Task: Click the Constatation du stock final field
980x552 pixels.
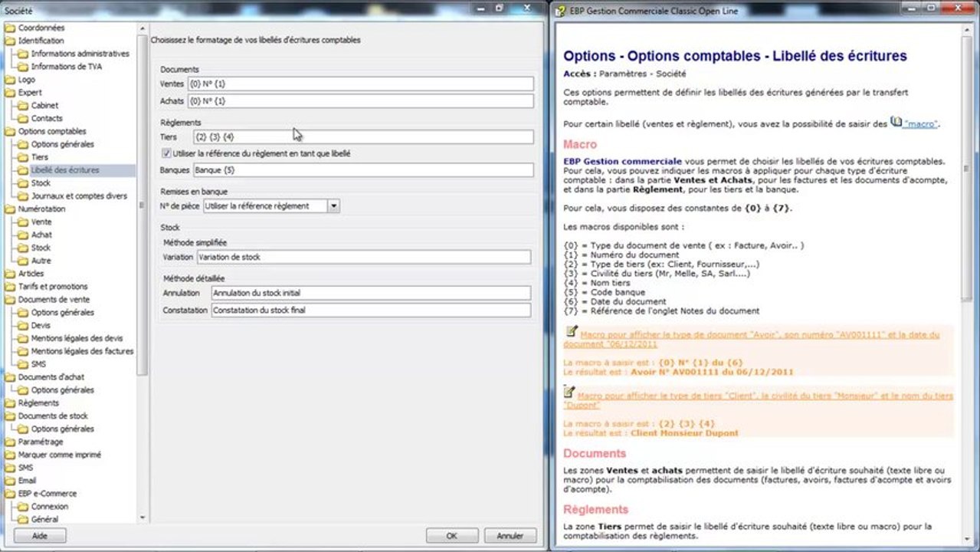Action: pos(371,310)
